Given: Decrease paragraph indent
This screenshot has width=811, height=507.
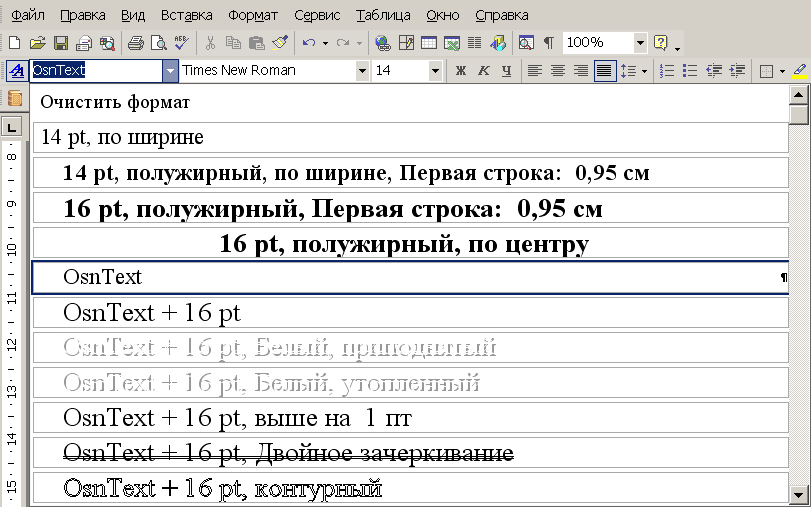Looking at the screenshot, I should coord(714,71).
